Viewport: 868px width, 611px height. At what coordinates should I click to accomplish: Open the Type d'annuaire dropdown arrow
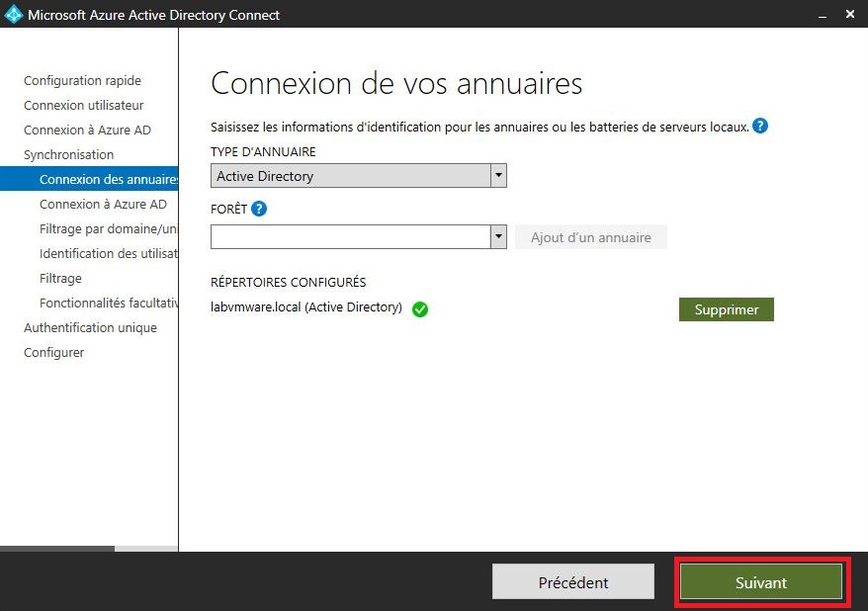(498, 176)
